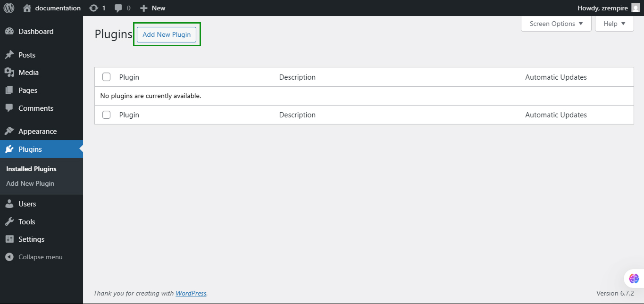Screen dimensions: 644x304
Task: Select Installed Plugins in sidebar submenu
Action: click(x=31, y=168)
